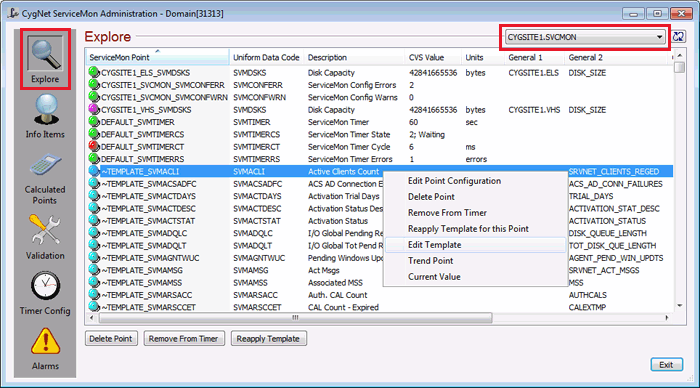Open the CYGSITE1.SVCMON service dropdown
The height and width of the screenshot is (388, 700).
[585, 37]
